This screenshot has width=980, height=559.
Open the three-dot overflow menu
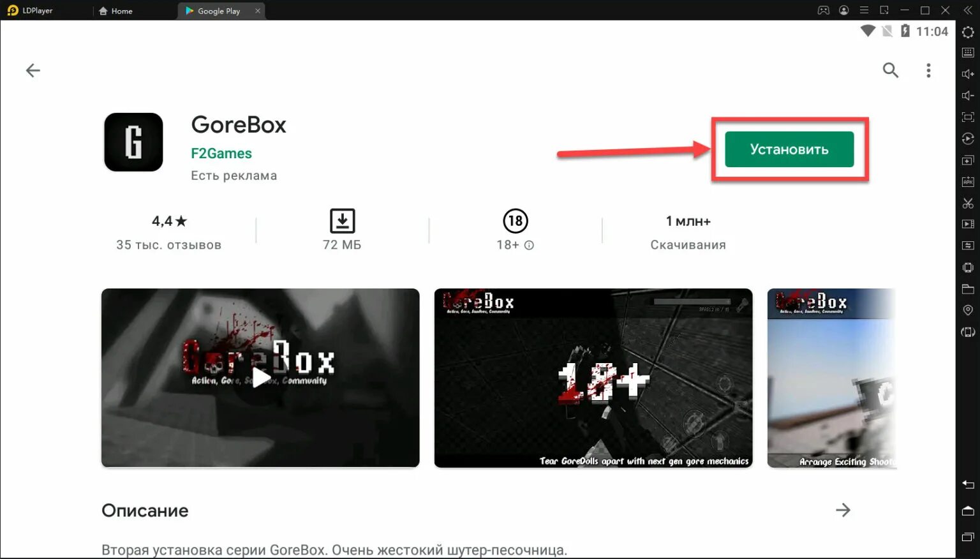928,70
